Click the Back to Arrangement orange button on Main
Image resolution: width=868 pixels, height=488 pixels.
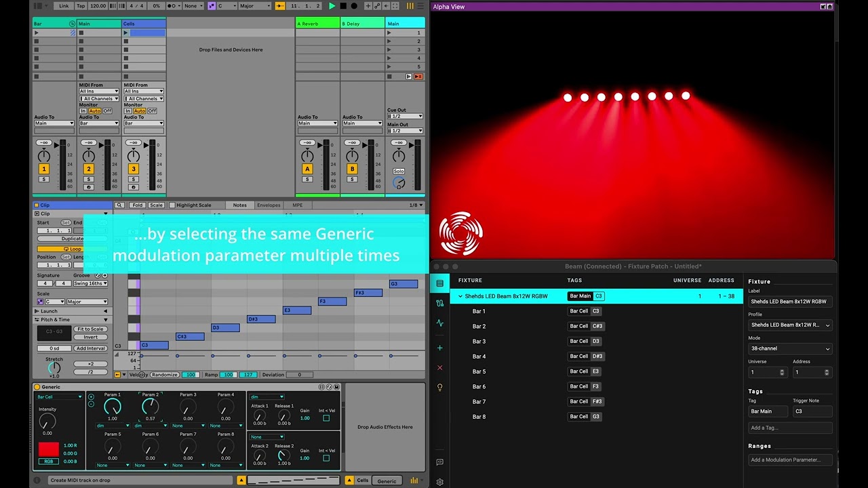point(418,77)
